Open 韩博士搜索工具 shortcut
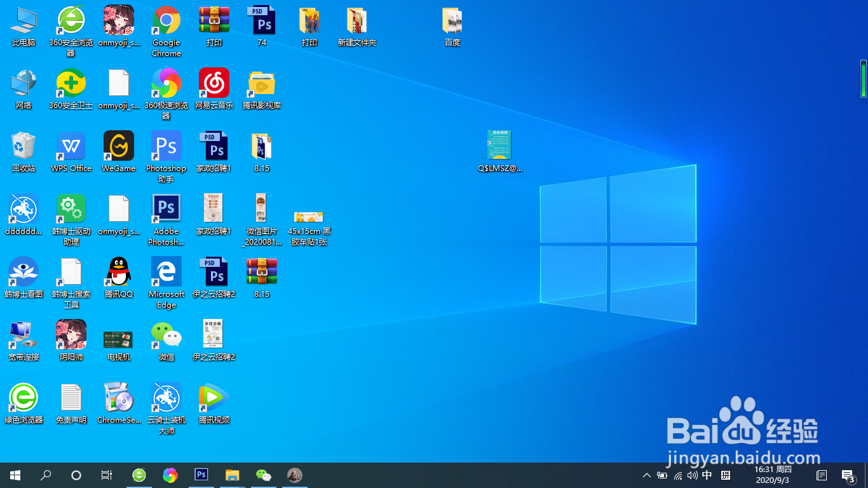 point(71,283)
